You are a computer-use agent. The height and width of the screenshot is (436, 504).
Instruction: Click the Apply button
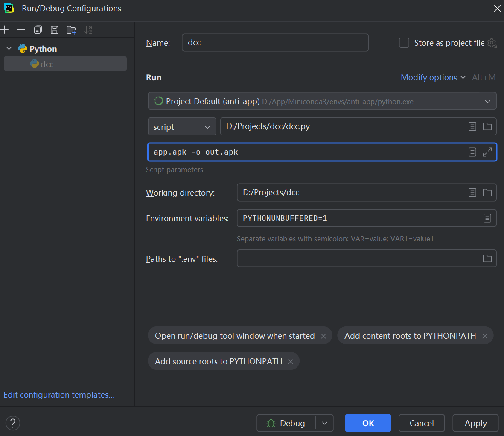coord(476,423)
